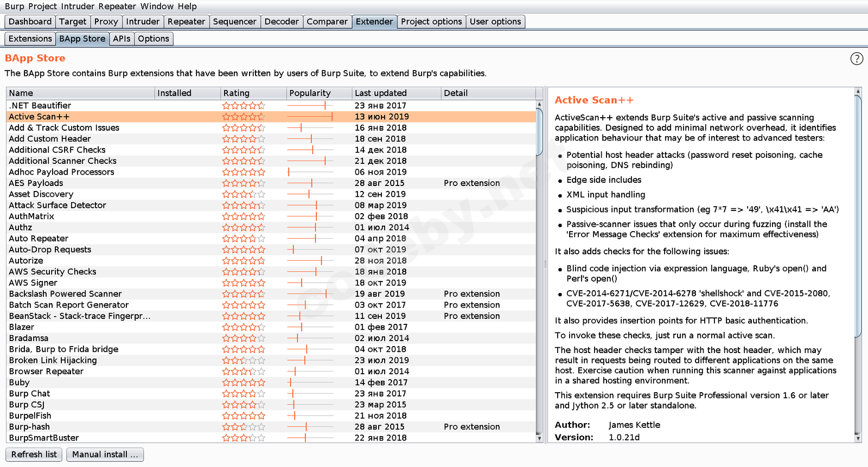Select Additional Scanner Checks
868x467 pixels.
tap(271, 161)
